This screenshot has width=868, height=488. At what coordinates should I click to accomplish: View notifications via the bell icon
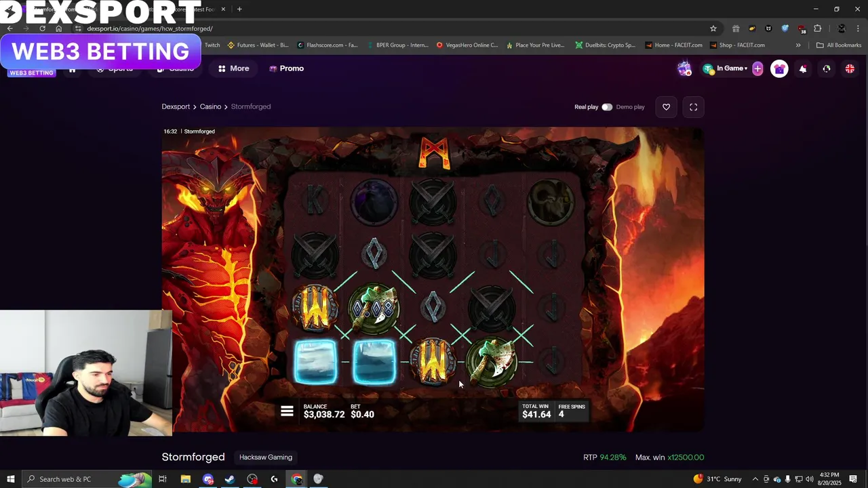[x=803, y=68]
